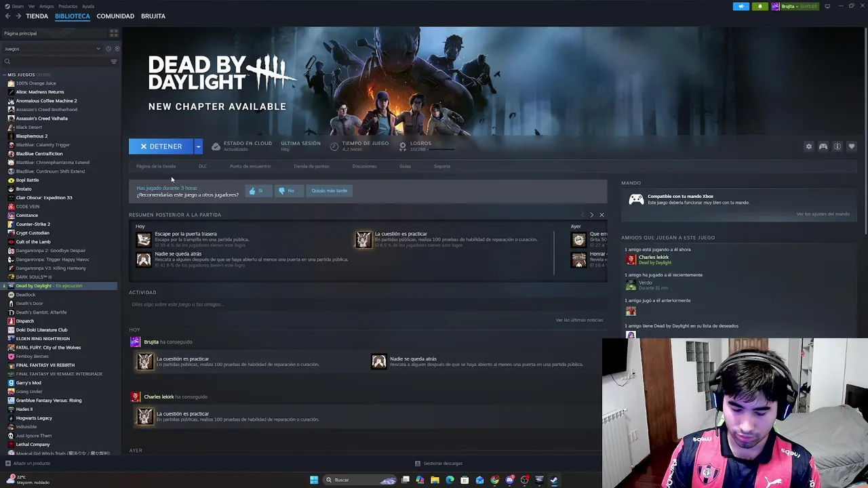Open the Windows Start menu

[314, 480]
